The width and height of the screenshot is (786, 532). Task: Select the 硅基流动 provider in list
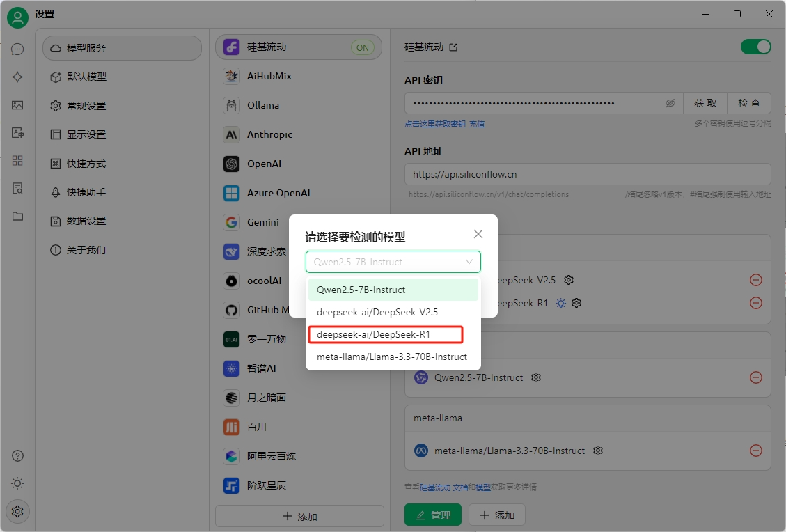pos(299,47)
